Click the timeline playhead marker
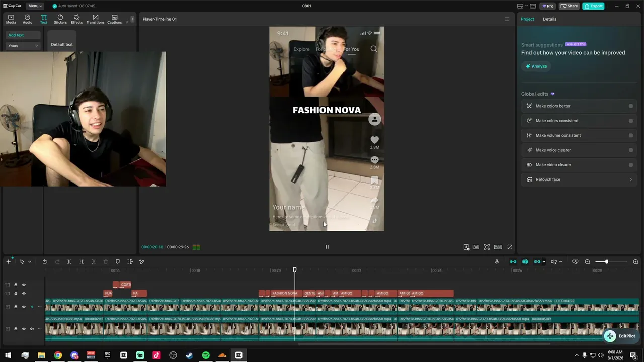 [295, 270]
